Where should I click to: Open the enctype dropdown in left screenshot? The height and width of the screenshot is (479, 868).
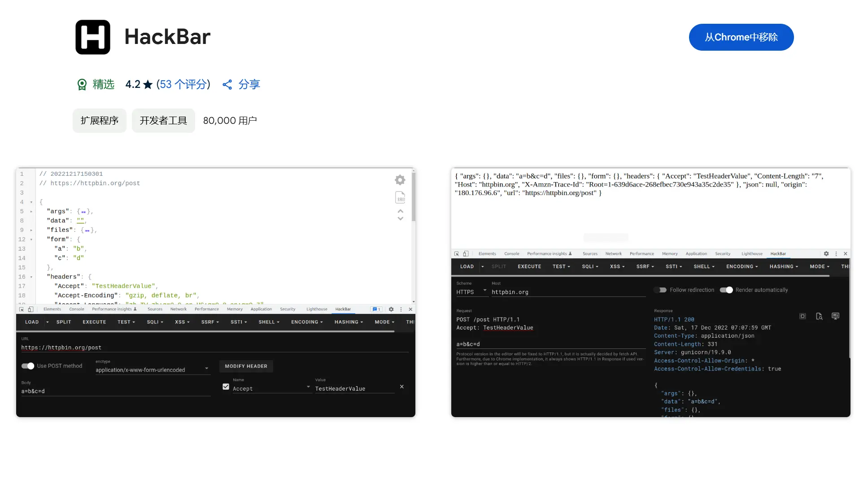click(x=153, y=370)
